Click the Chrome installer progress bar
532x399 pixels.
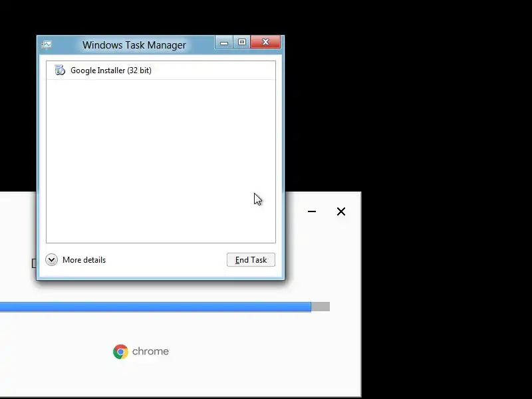[x=165, y=307]
